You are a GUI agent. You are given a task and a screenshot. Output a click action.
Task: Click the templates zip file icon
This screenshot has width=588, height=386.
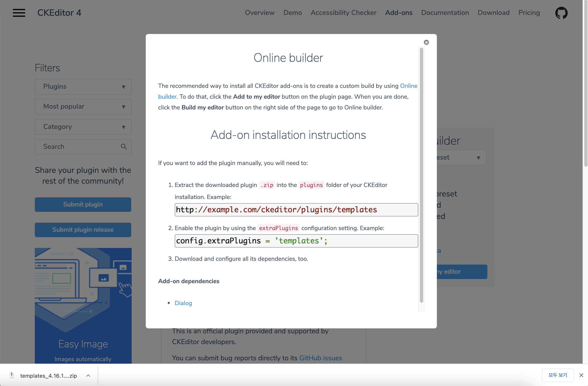click(12, 375)
